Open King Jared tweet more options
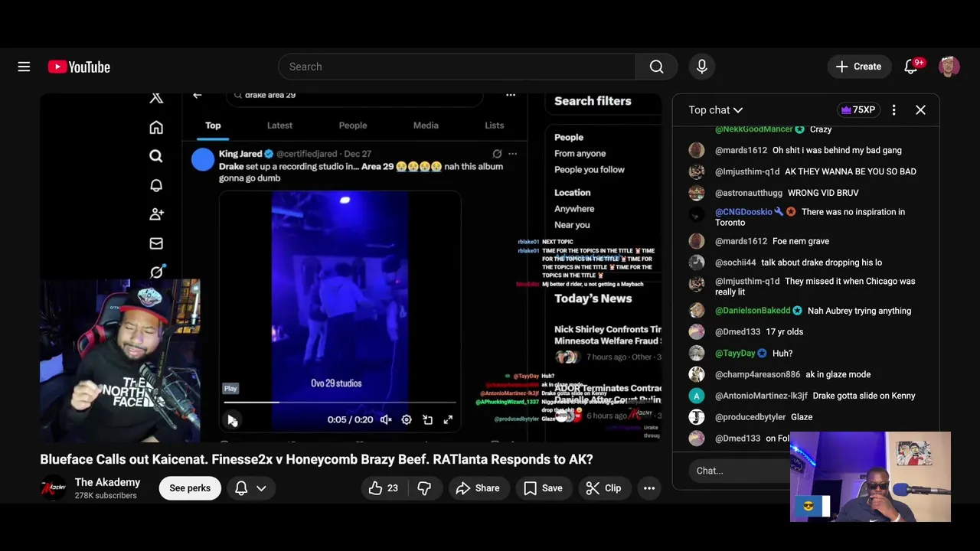The width and height of the screenshot is (980, 551). click(512, 154)
